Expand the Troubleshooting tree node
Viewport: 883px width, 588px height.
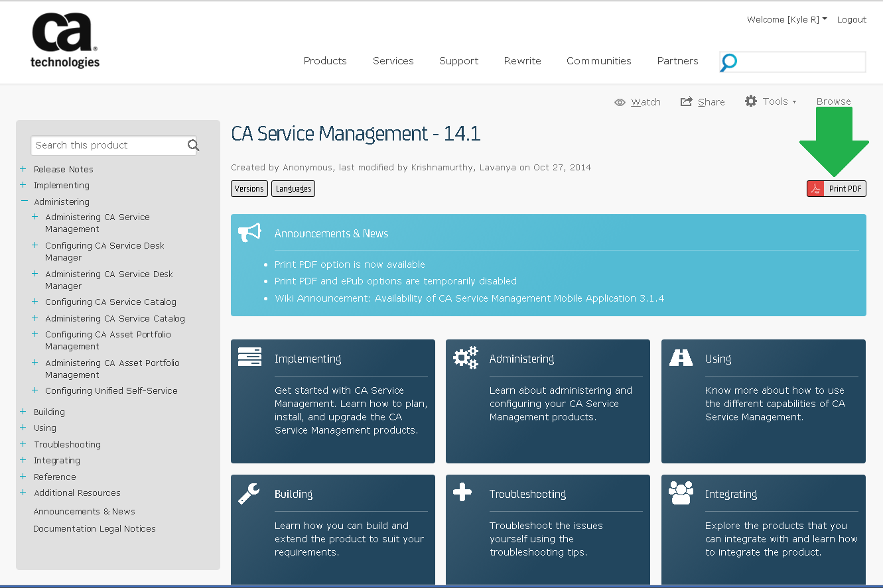(23, 443)
